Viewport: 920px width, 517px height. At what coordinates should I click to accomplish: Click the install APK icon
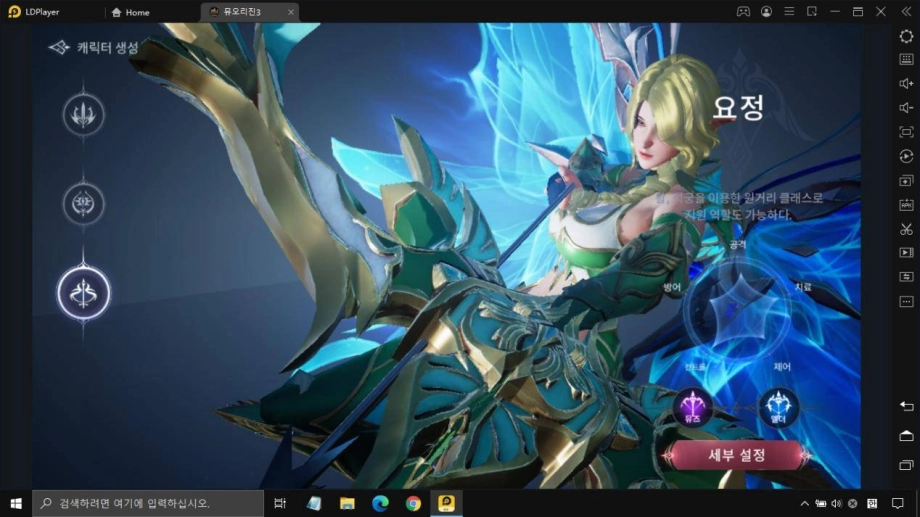(x=907, y=205)
